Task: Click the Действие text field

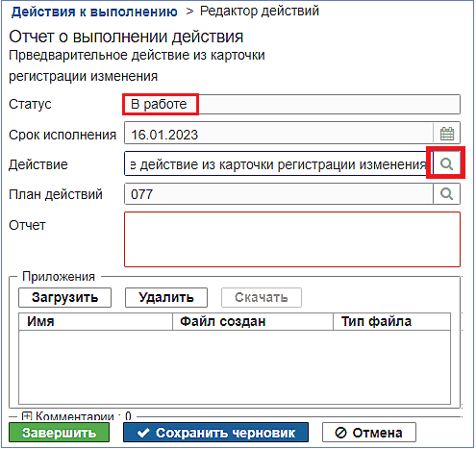Action: [x=279, y=163]
